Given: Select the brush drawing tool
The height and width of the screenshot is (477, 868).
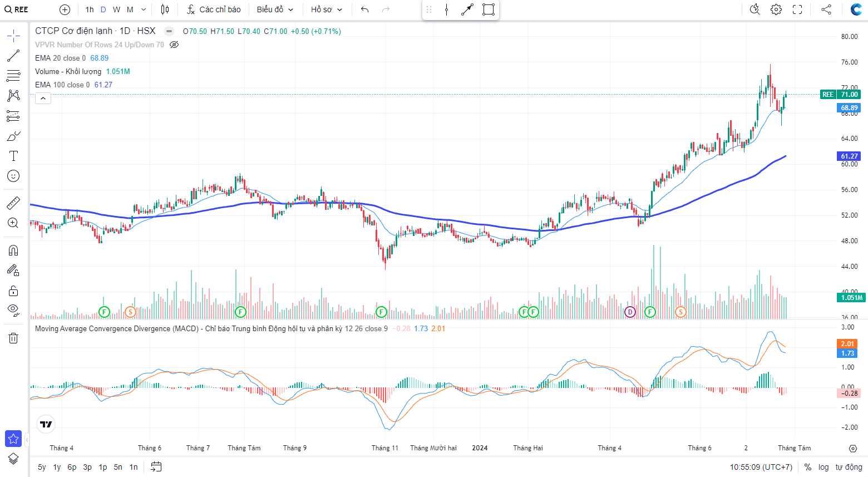Looking at the screenshot, I should click(x=13, y=136).
